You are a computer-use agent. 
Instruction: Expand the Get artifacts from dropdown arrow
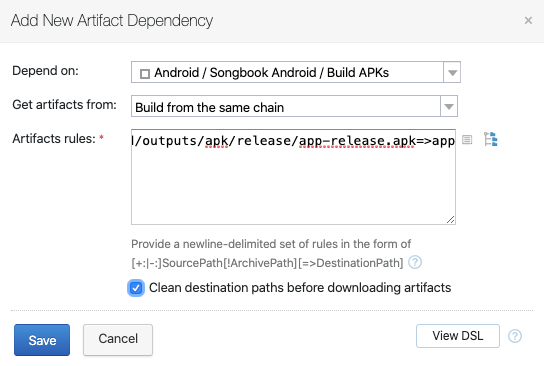[449, 106]
